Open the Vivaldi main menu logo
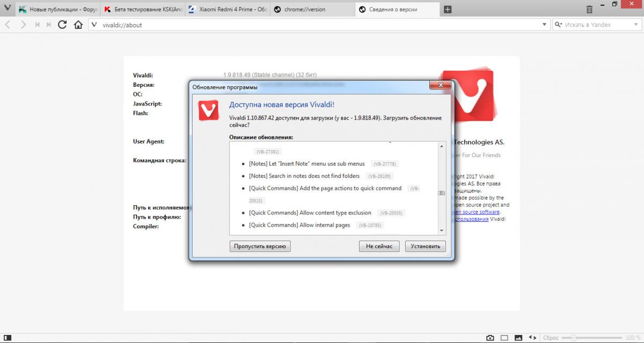 pyautogui.click(x=8, y=9)
